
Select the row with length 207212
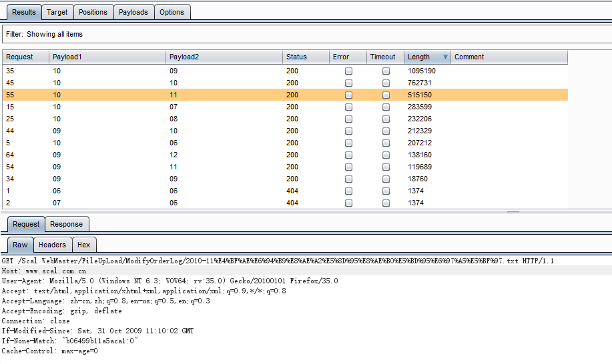pos(285,143)
